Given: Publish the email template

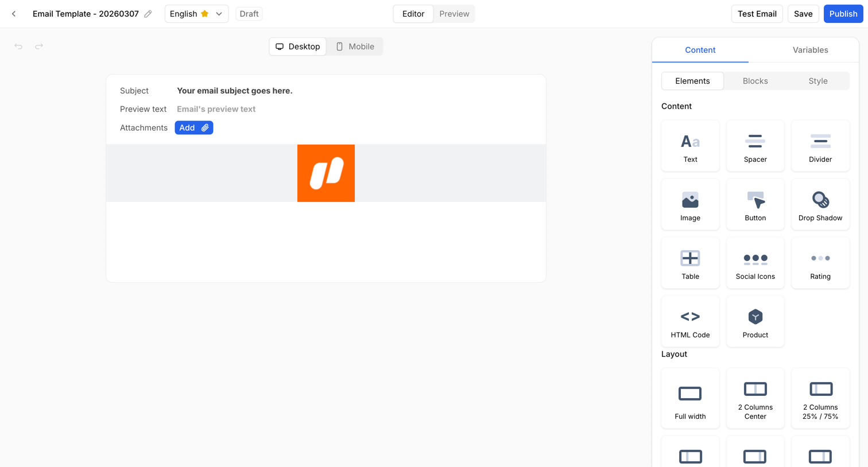Looking at the screenshot, I should click(843, 14).
